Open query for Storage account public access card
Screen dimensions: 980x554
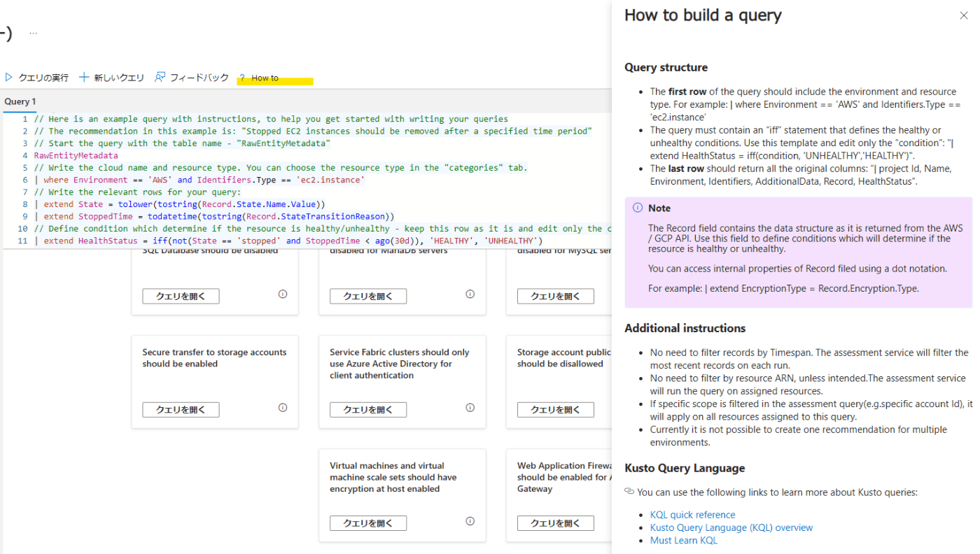tap(556, 410)
